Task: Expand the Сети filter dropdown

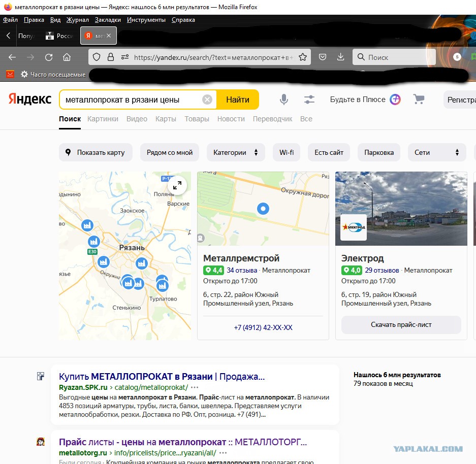Action: tap(437, 152)
